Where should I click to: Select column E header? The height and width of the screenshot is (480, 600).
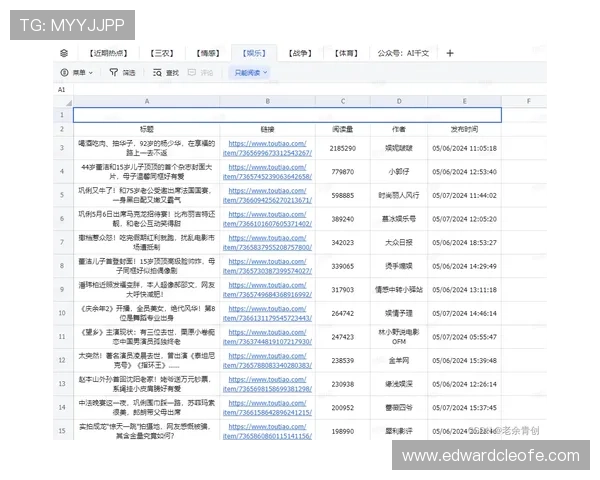(464, 101)
